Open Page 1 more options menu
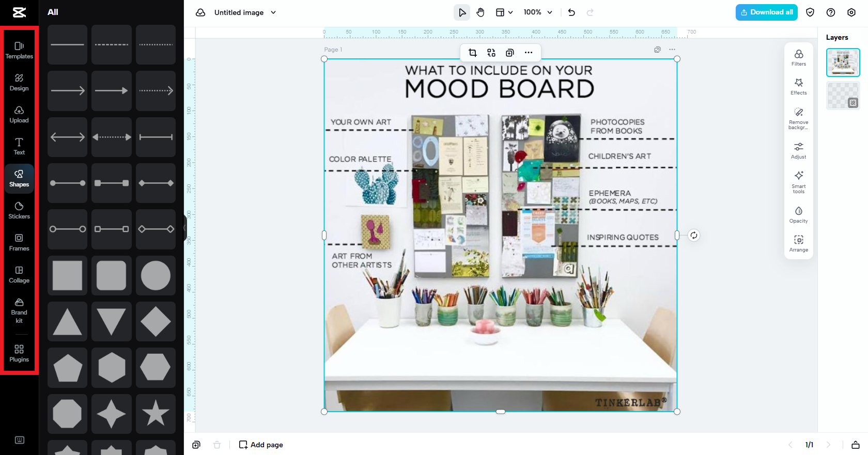The width and height of the screenshot is (868, 455). click(x=672, y=50)
